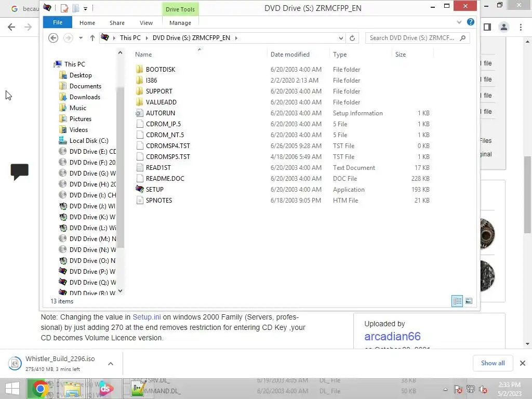The height and width of the screenshot is (399, 532).
Task: Click Explorer's forward navigation arrow
Action: pyautogui.click(x=68, y=37)
